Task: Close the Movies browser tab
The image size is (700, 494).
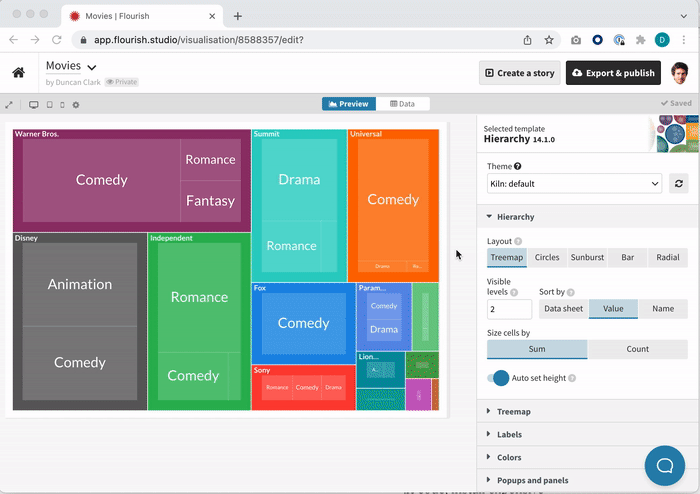Action: click(x=212, y=16)
